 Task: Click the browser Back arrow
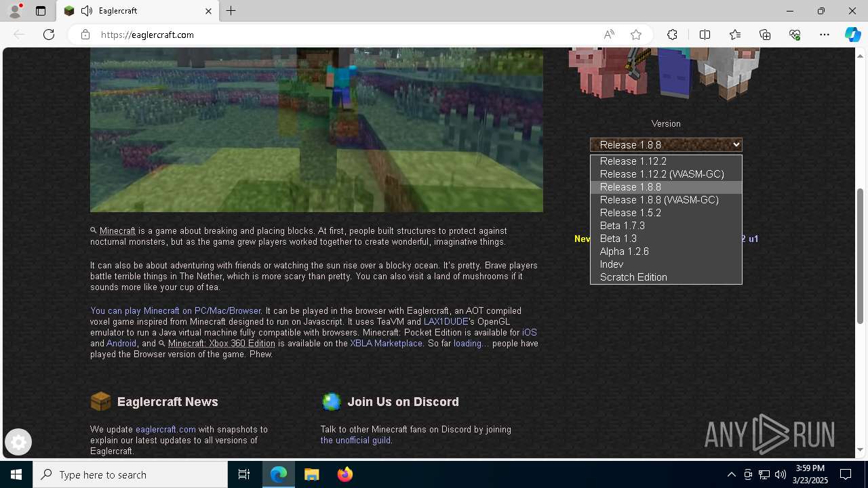pos(19,35)
